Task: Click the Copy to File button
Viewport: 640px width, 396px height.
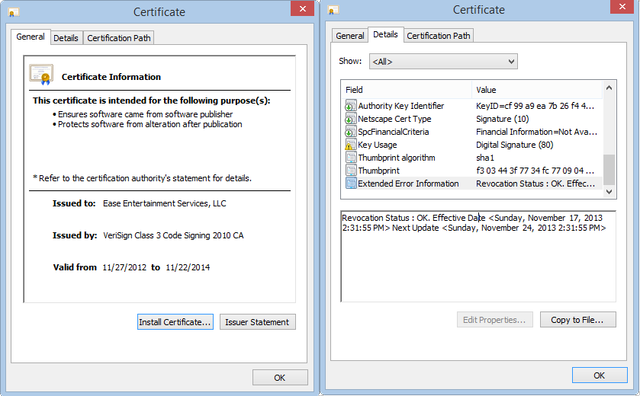Action: click(578, 320)
